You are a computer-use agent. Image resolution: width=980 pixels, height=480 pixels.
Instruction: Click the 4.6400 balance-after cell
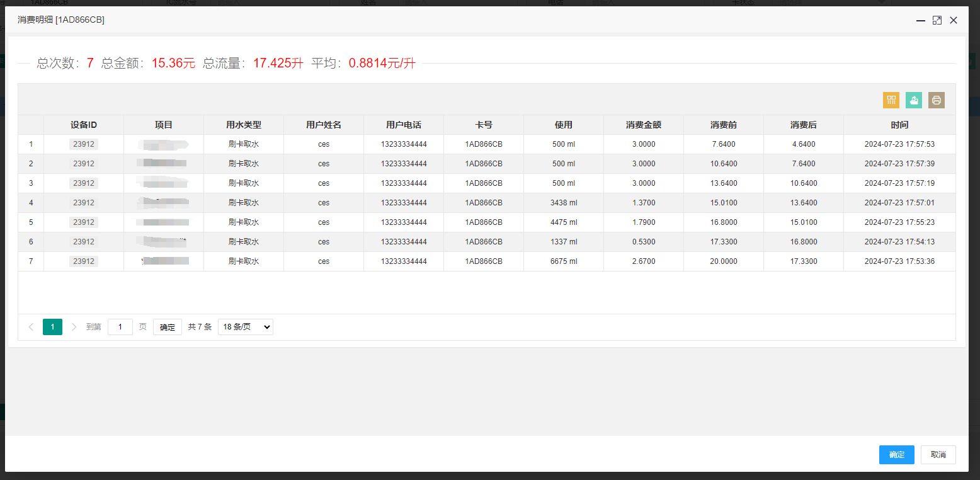804,144
